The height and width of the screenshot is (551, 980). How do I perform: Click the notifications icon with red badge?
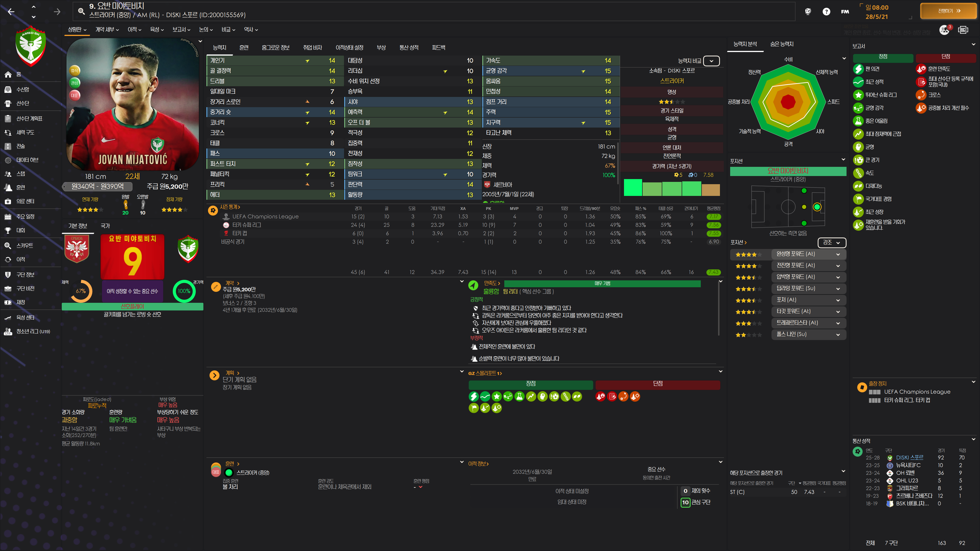pos(944,30)
